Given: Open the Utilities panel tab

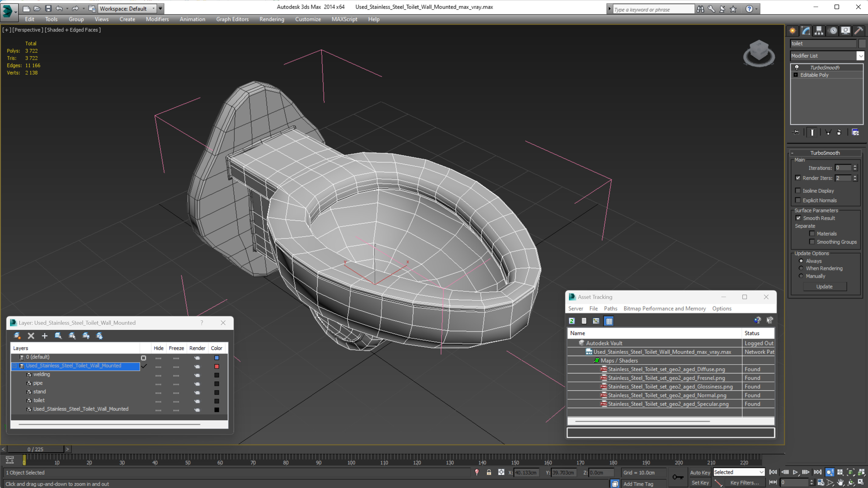Looking at the screenshot, I should tap(859, 31).
